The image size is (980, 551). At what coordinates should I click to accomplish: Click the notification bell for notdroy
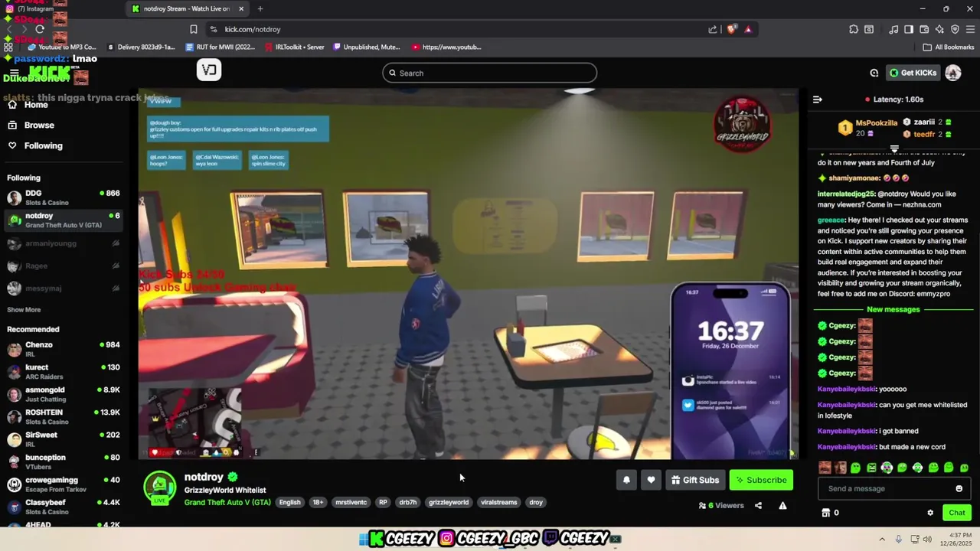[626, 480]
